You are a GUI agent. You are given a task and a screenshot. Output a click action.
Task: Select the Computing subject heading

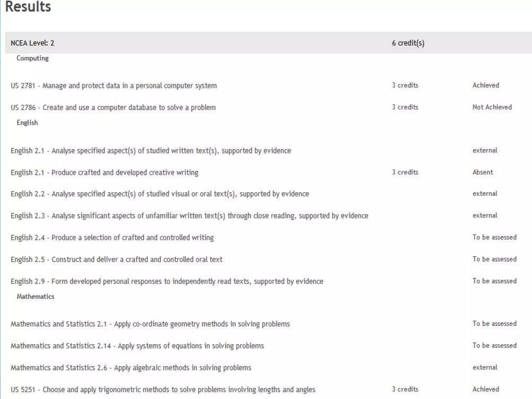[x=32, y=58]
